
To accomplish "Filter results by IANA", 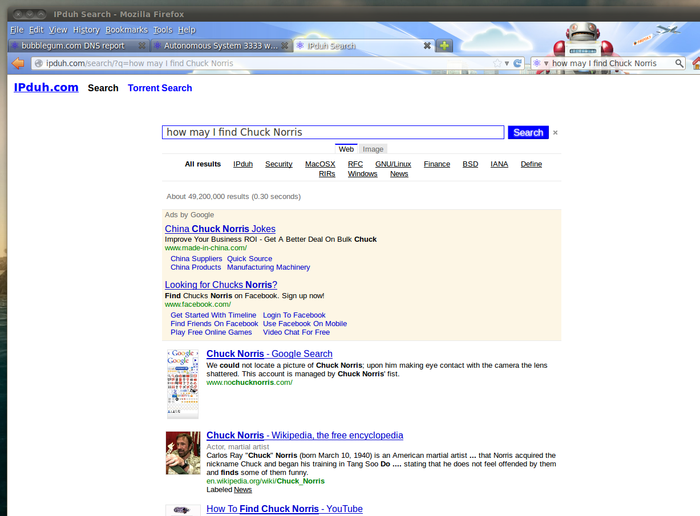I will coord(499,164).
